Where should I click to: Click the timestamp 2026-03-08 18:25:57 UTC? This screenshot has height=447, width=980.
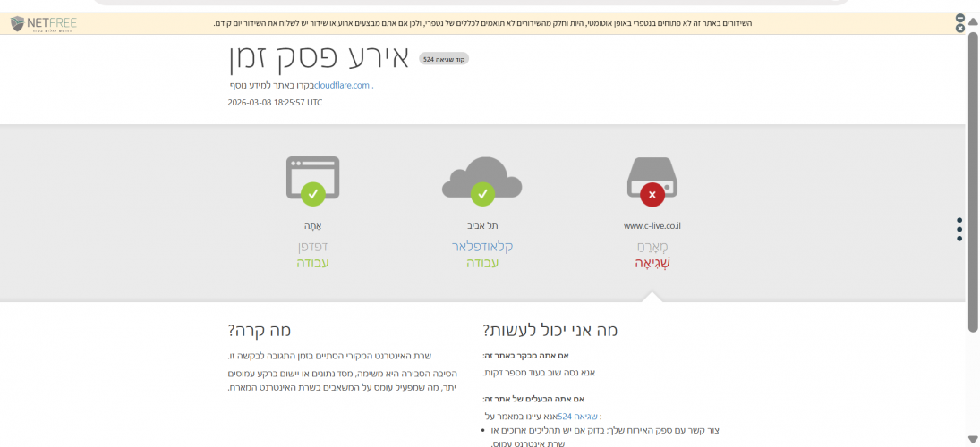(x=275, y=103)
